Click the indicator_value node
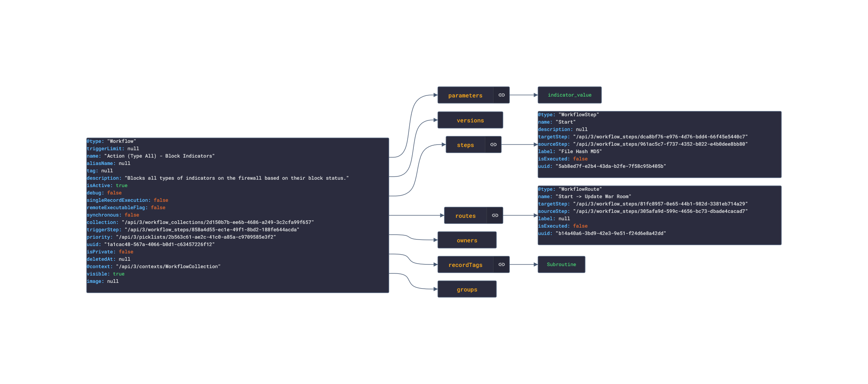This screenshot has height=384, width=868. [570, 95]
